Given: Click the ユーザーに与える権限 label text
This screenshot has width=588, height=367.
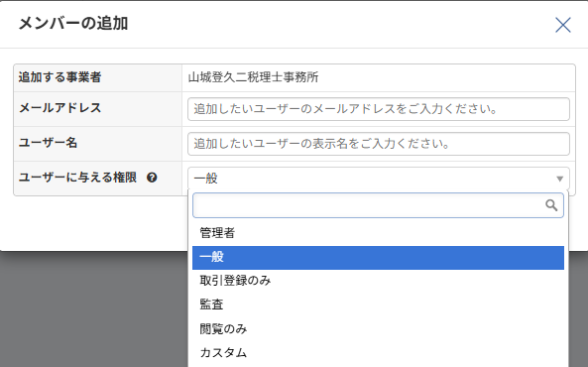Looking at the screenshot, I should (x=77, y=178).
